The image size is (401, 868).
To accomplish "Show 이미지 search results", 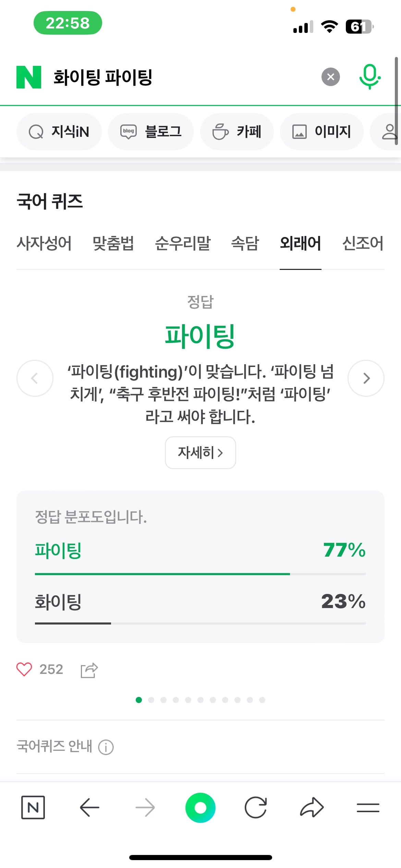I will click(321, 132).
